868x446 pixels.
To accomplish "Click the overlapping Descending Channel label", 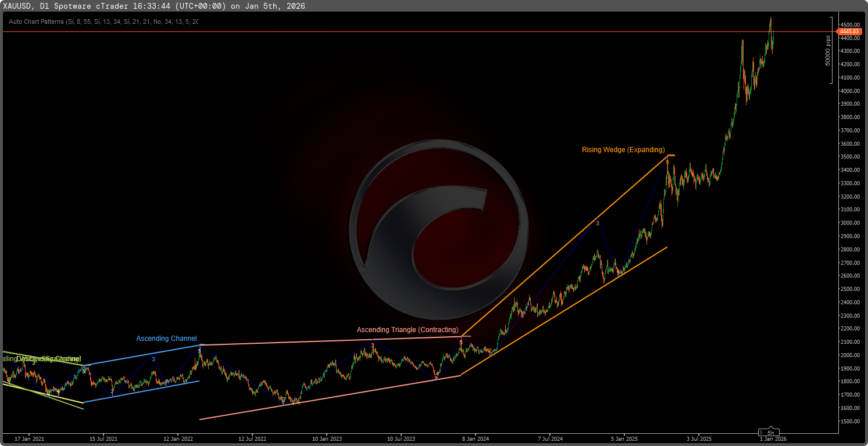I will tap(48, 359).
